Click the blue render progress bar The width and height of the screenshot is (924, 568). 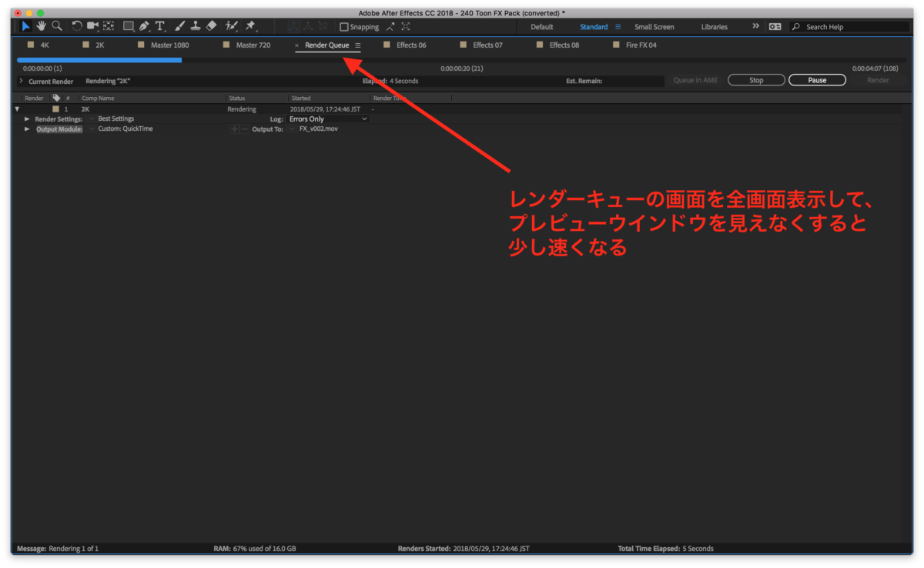[99, 59]
